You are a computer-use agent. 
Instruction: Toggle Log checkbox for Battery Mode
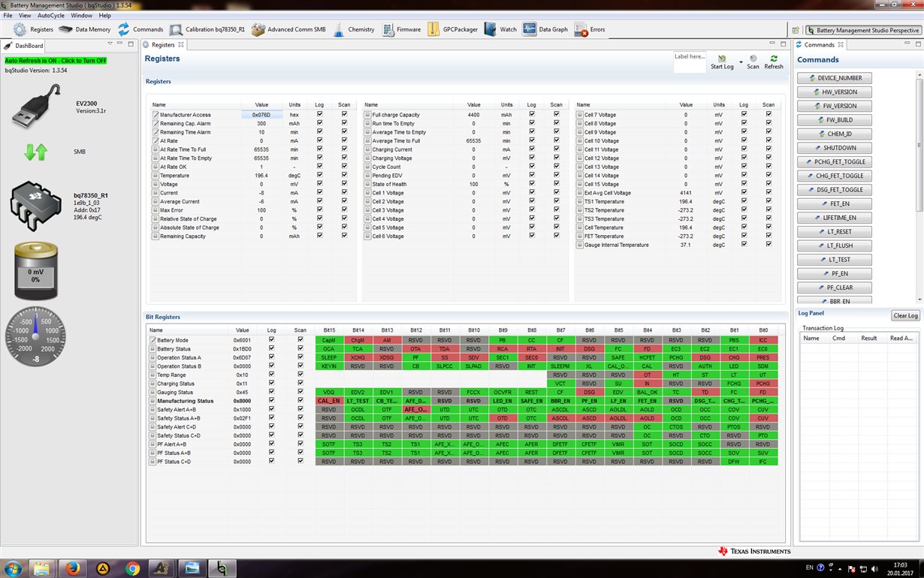coord(271,340)
